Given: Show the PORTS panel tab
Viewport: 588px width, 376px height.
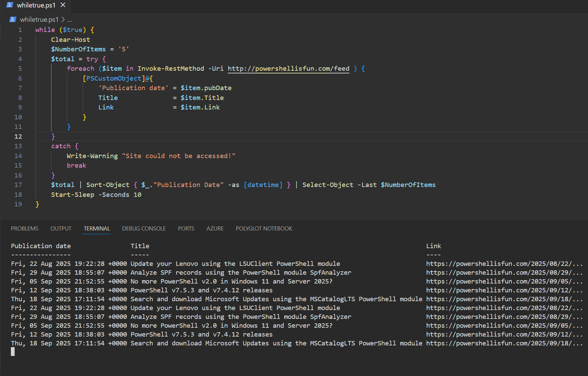Looking at the screenshot, I should (x=186, y=228).
